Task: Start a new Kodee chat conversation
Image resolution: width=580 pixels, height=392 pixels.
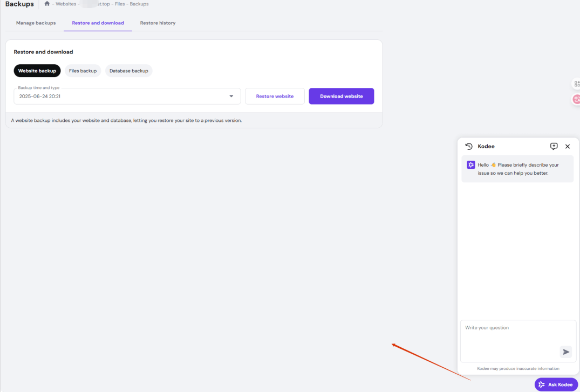Action: pyautogui.click(x=554, y=147)
